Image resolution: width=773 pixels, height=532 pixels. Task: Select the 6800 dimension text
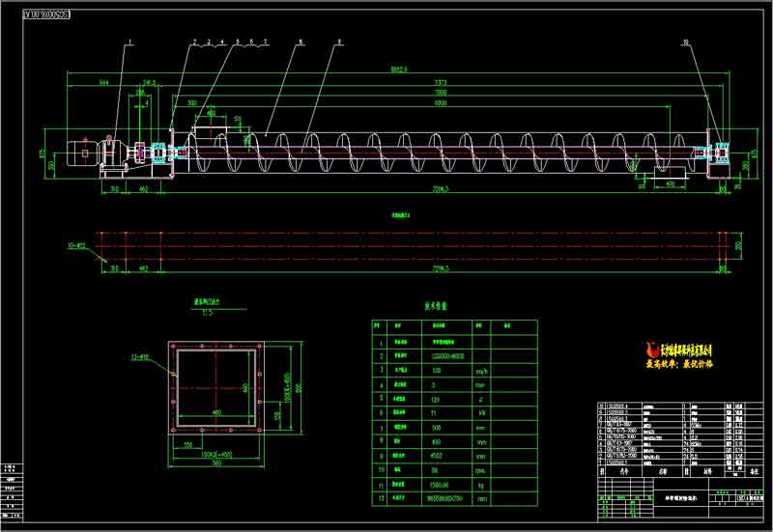[440, 102]
